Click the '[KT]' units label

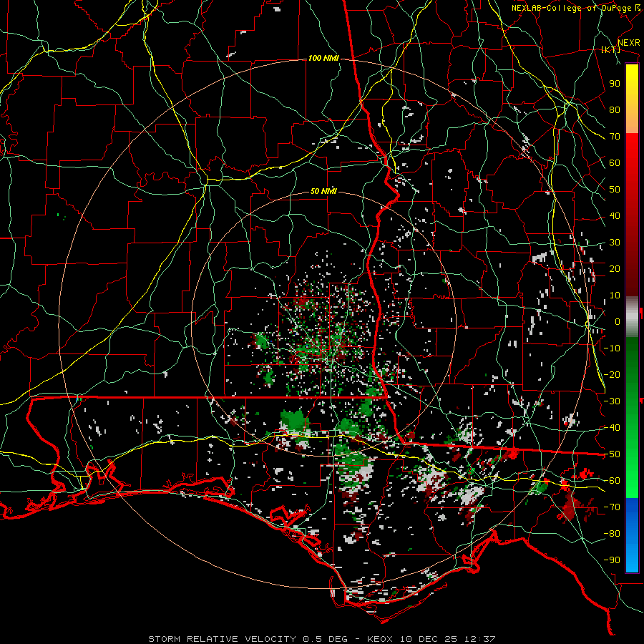(x=610, y=49)
